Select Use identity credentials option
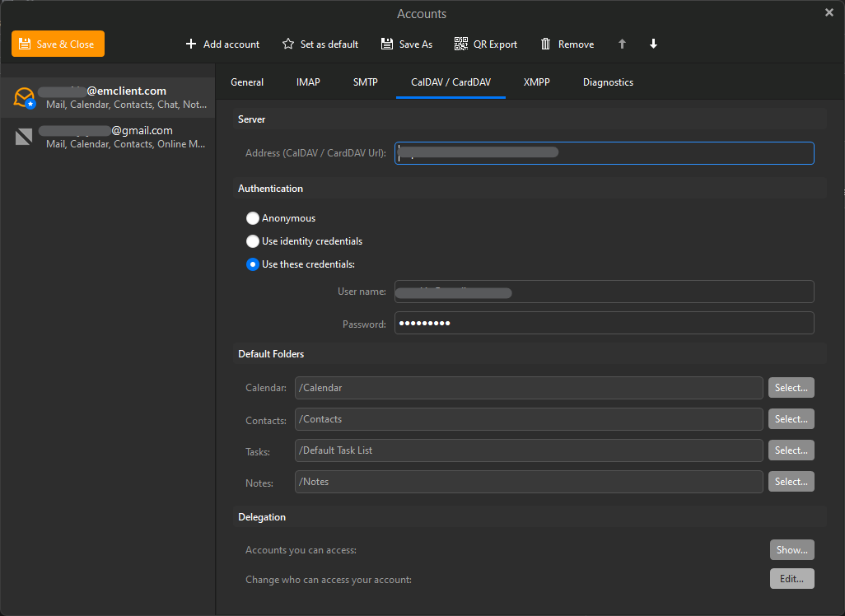 (x=253, y=241)
